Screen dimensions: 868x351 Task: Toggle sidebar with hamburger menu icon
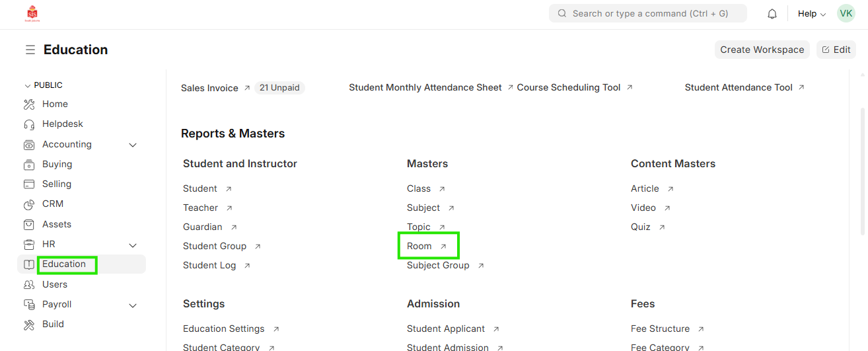pos(30,50)
